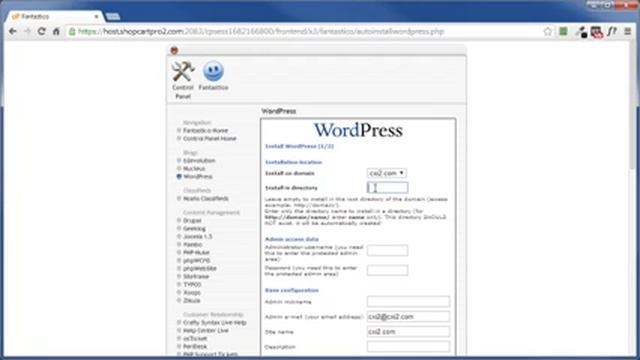Click the green padlock in the address bar
Screen dimensions: 640x360
pos(72,31)
